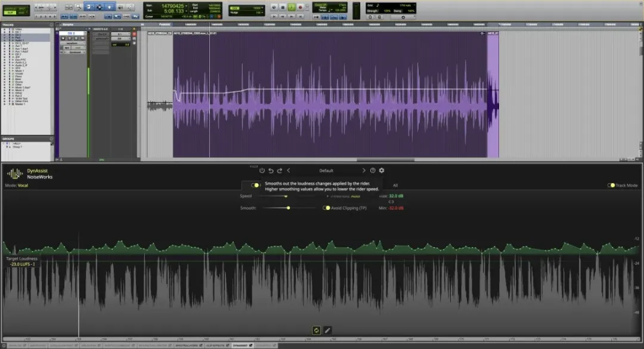Switch to the SPECTRALAYERS tab at bottom
Image resolution: width=644 pixels, height=349 pixels.
coord(188,345)
